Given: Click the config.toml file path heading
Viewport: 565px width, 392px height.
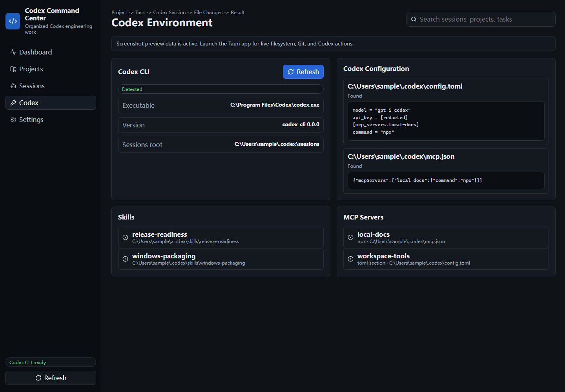Looking at the screenshot, I should click(405, 86).
